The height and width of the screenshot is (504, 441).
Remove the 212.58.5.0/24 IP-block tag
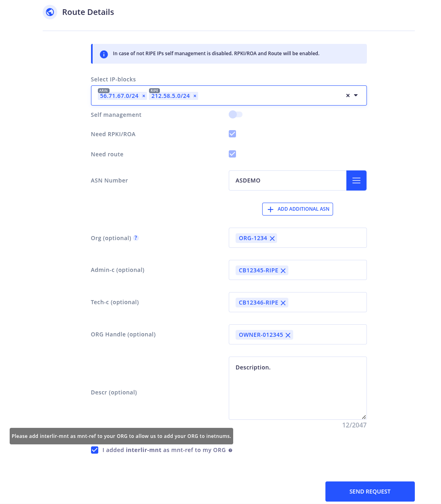pyautogui.click(x=195, y=96)
